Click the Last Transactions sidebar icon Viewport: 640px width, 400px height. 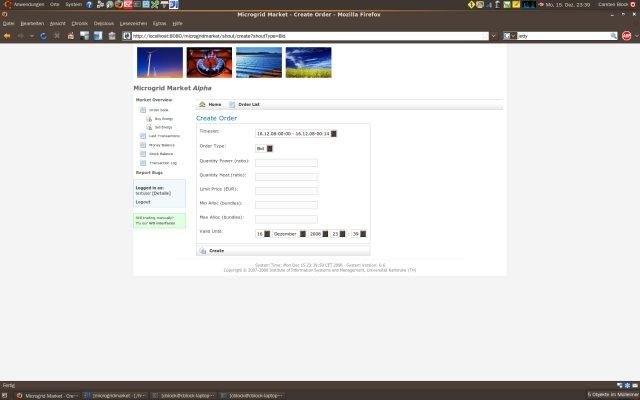point(143,136)
